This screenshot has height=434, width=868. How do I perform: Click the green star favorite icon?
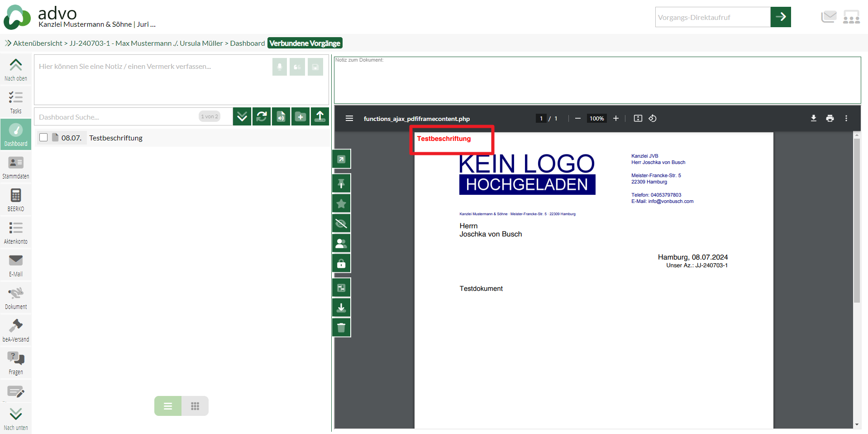[341, 203]
